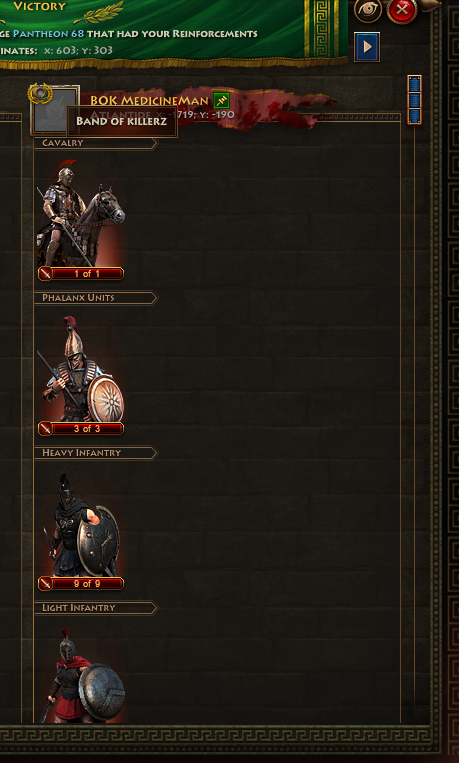The width and height of the screenshot is (459, 763).
Task: Collapse the Phalanx Units section header
Action: click(96, 298)
